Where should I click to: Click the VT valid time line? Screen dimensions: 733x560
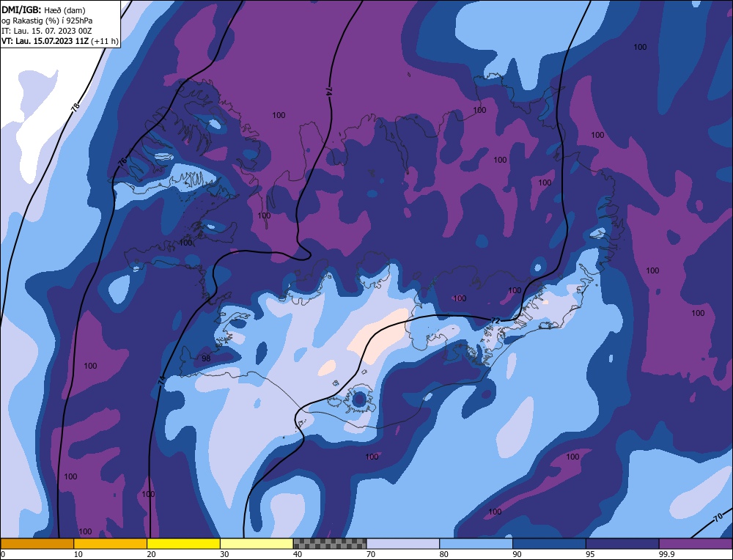[x=60, y=41]
